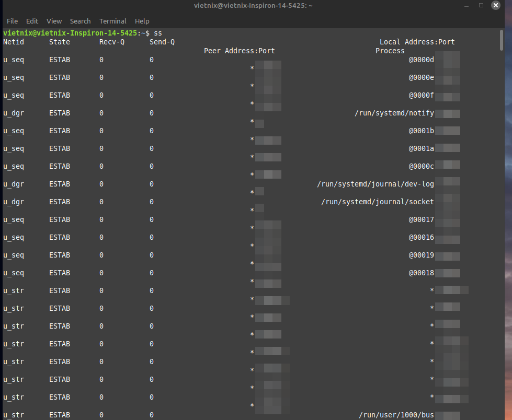
Task: Click the Process column header
Action: tap(390, 51)
